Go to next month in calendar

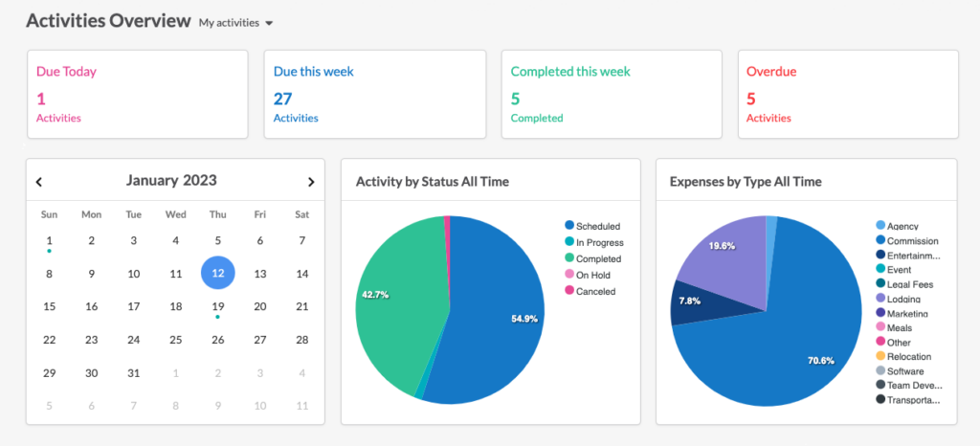point(311,182)
